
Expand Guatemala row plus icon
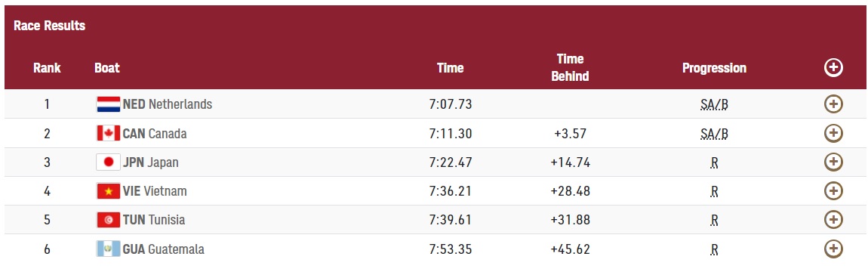833,249
